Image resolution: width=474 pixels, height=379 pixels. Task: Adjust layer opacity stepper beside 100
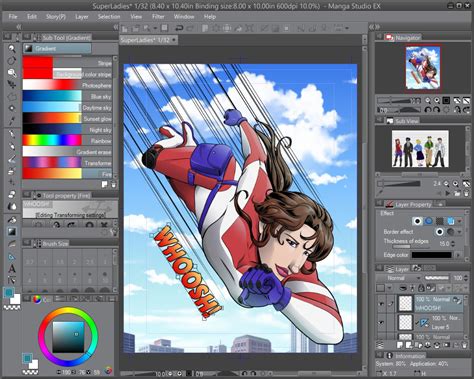(465, 278)
